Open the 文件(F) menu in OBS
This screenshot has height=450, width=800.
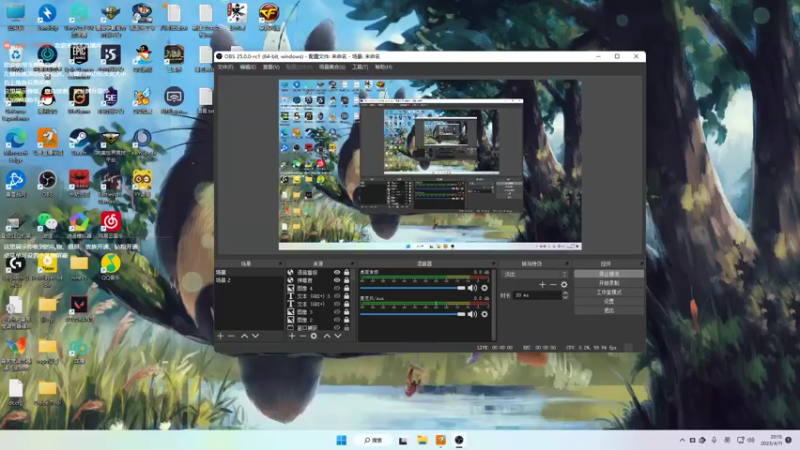click(226, 67)
